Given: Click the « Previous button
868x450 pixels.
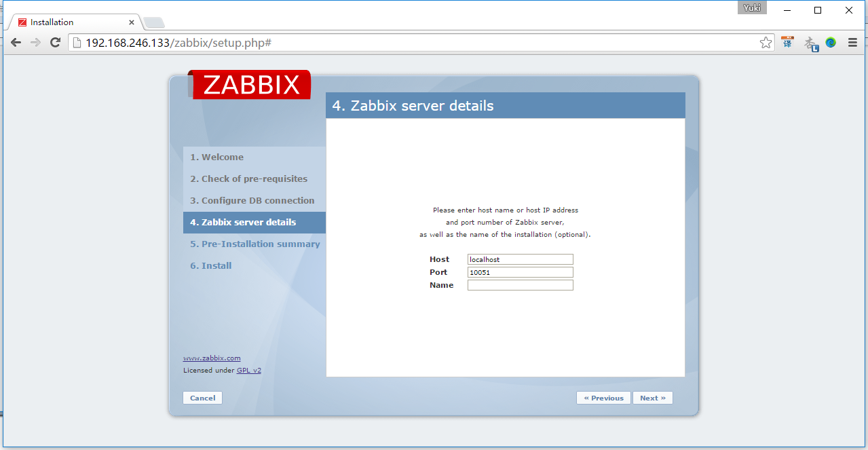Looking at the screenshot, I should (603, 398).
